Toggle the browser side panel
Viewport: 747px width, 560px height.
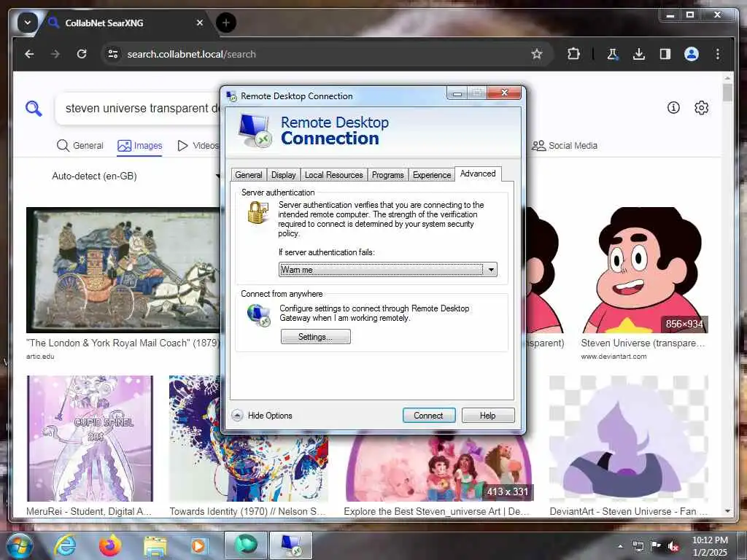coord(665,54)
